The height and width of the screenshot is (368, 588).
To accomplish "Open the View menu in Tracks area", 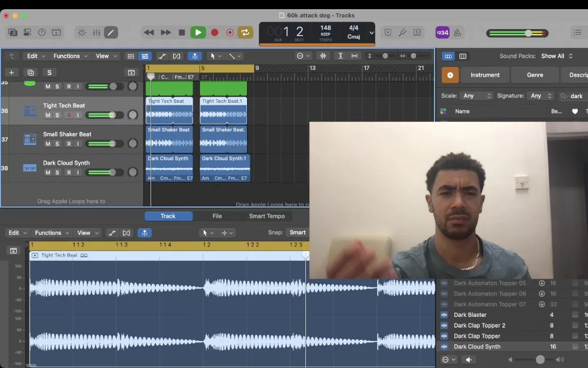I will tap(107, 56).
